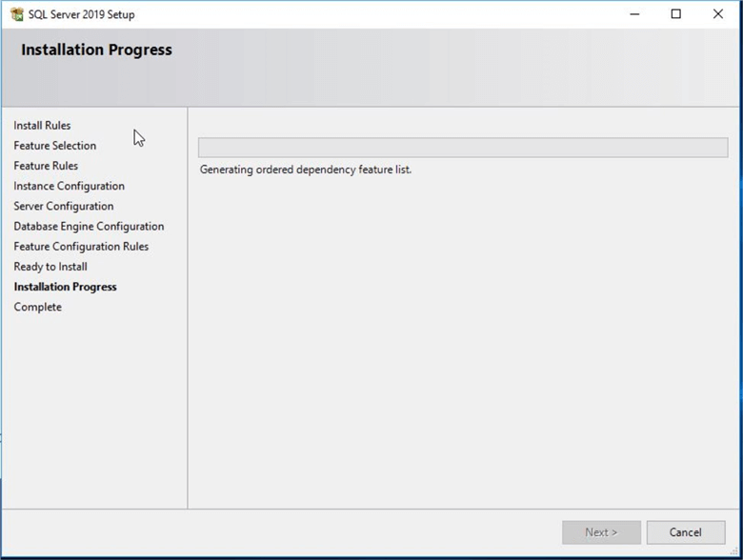Viewport: 743px width, 560px height.
Task: Select the Ready to Install step
Action: tap(50, 267)
